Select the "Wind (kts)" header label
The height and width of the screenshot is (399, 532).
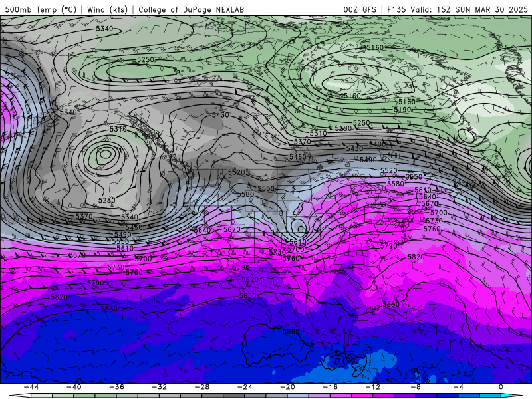(x=107, y=9)
